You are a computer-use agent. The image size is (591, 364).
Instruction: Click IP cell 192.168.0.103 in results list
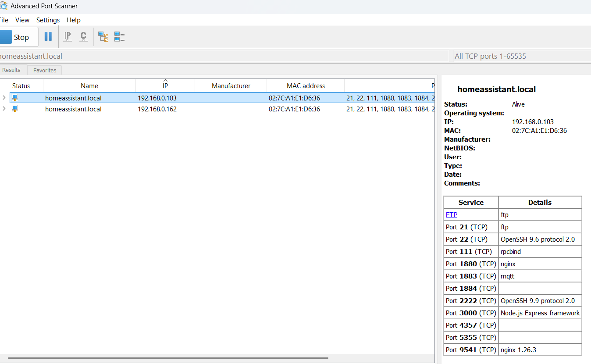(x=157, y=98)
